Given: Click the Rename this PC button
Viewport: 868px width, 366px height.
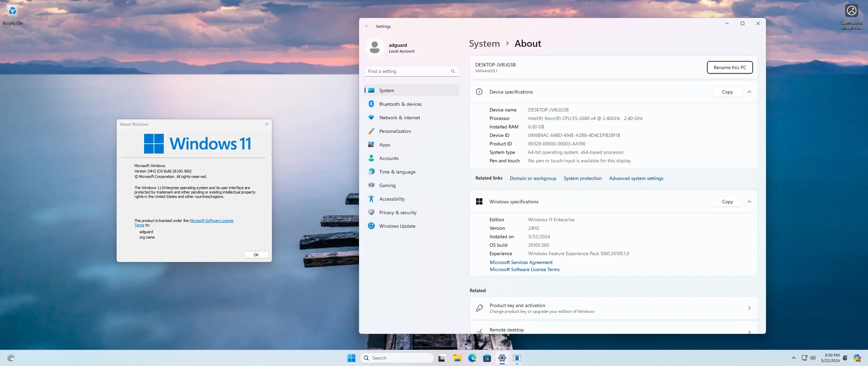Looking at the screenshot, I should (x=729, y=67).
